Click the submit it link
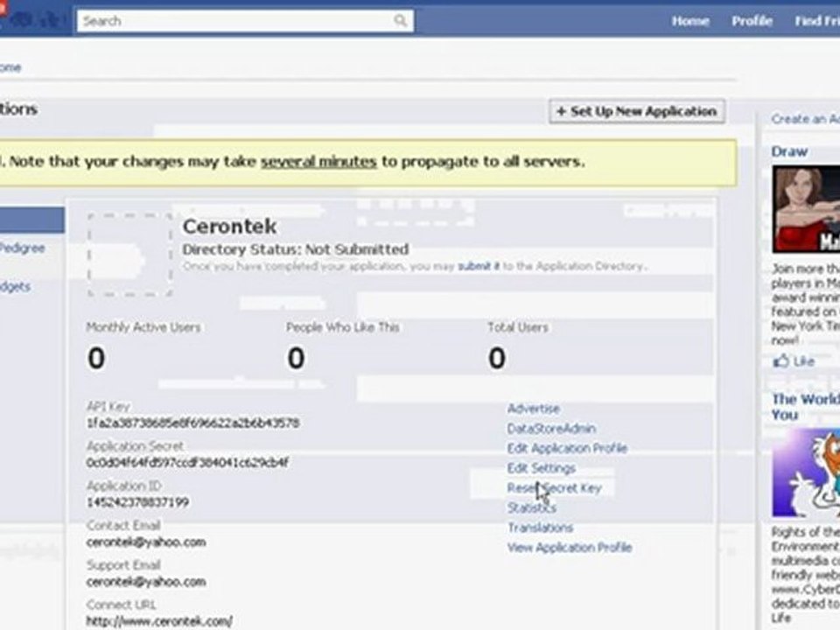Viewport: 840px width, 630px height. tap(479, 266)
